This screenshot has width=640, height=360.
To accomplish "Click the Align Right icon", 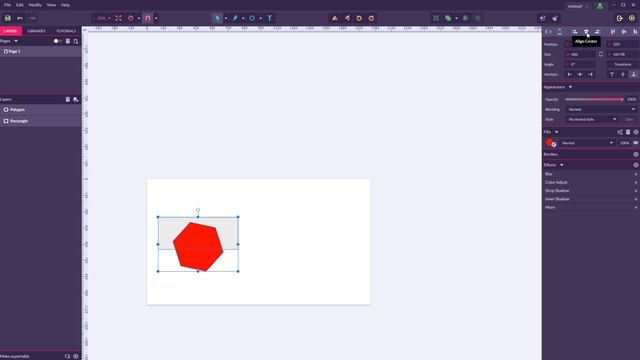I will 597,31.
